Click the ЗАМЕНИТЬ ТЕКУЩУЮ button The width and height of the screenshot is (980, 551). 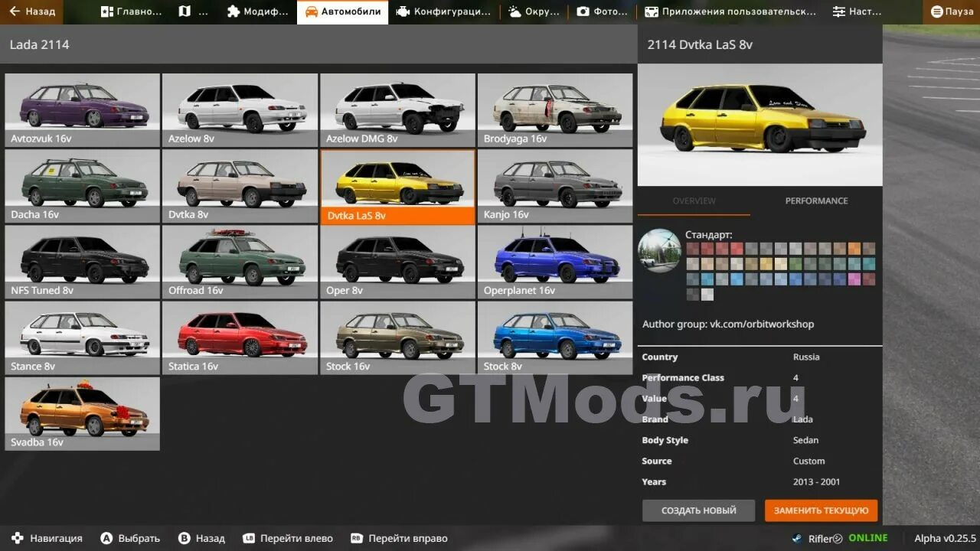coord(821,510)
